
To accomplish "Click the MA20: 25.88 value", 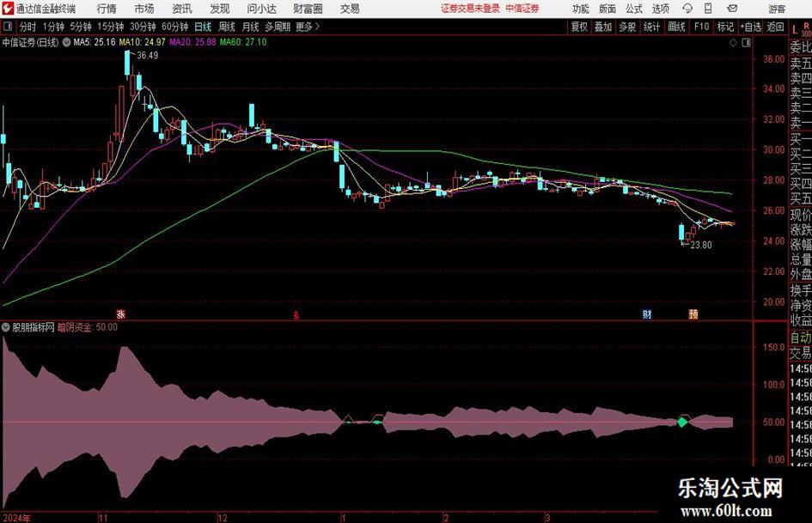I will point(192,42).
